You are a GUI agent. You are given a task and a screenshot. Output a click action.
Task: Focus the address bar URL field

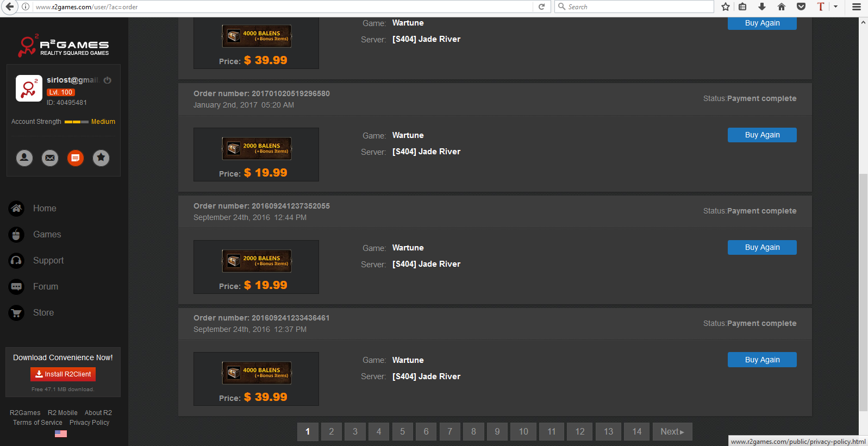(x=283, y=7)
